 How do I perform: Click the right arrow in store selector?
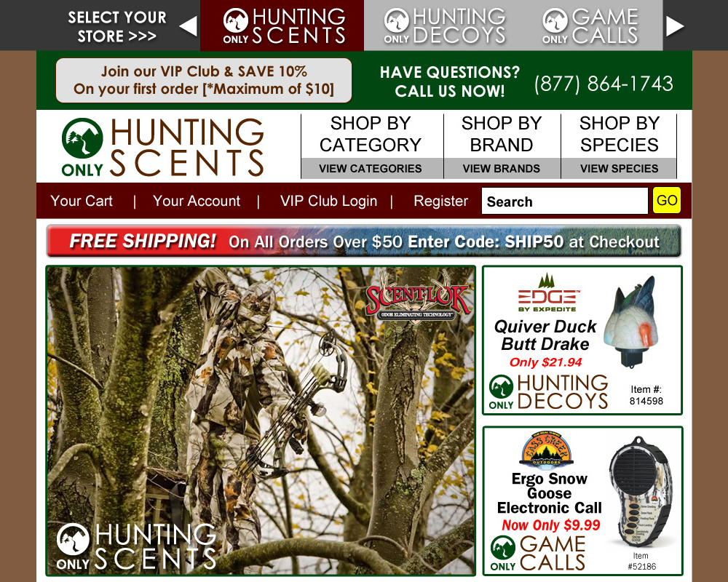click(675, 26)
